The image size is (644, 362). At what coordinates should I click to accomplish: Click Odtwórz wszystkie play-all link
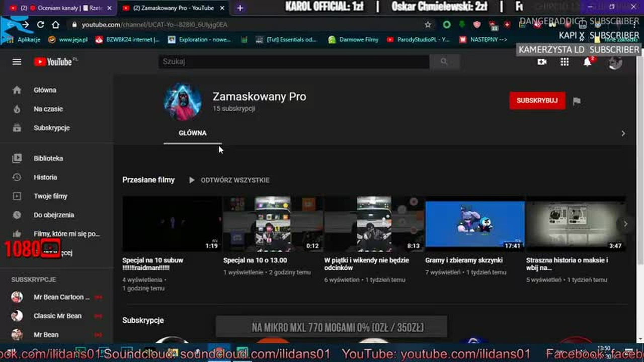coord(229,180)
